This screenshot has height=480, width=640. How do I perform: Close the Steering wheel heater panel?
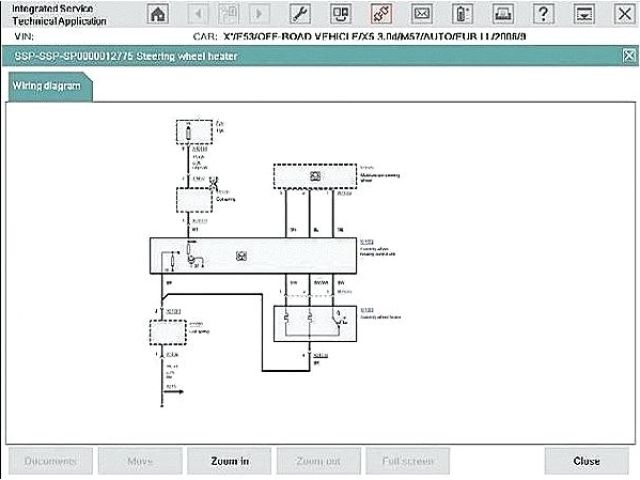coord(627,57)
